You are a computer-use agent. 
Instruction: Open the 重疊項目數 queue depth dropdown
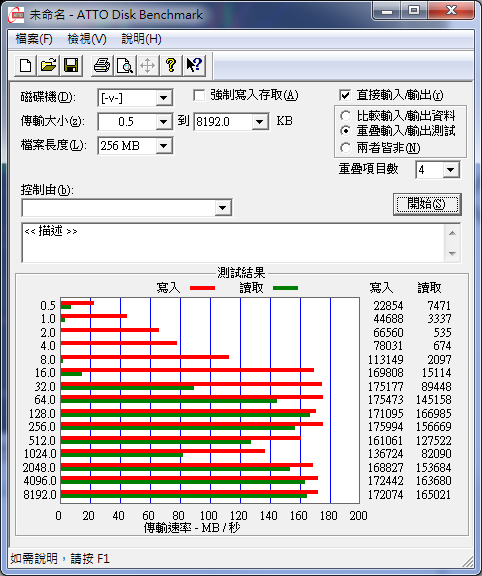tap(450, 170)
